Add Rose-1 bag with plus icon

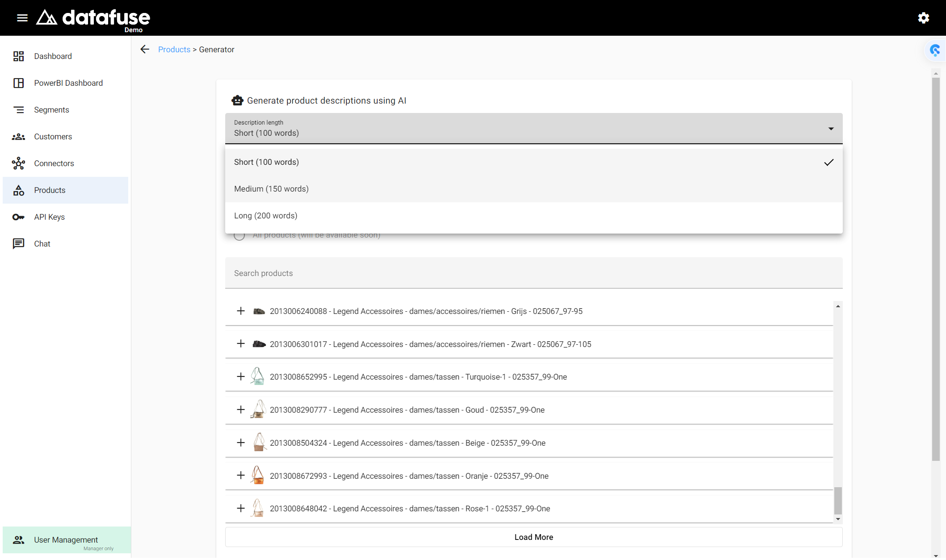pos(241,508)
